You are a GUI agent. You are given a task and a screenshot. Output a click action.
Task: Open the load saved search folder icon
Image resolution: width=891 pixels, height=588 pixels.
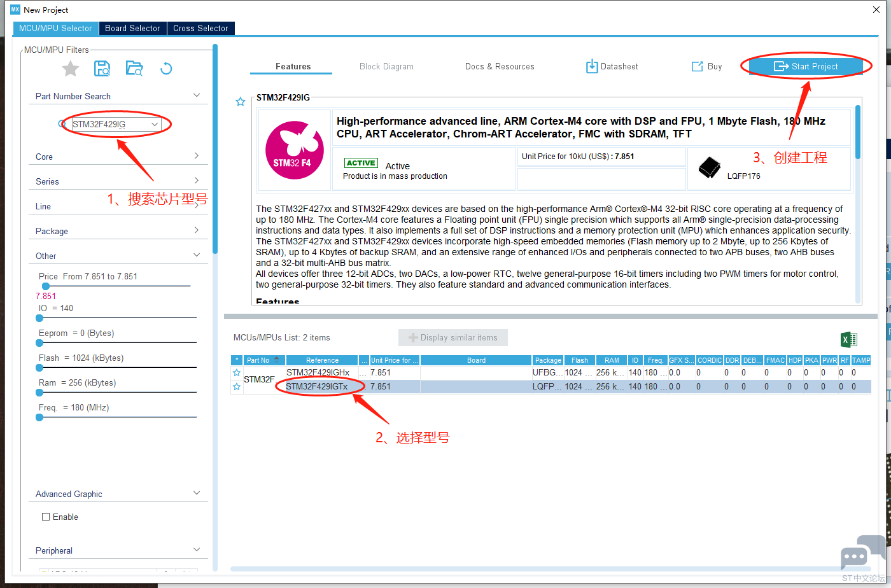click(x=134, y=69)
